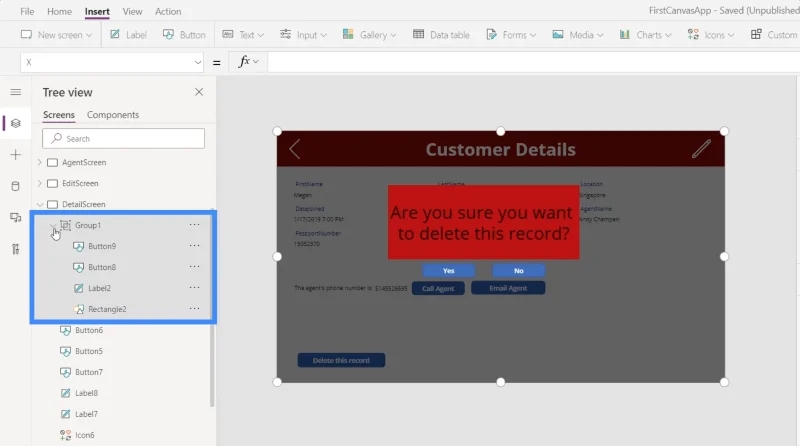Select Label2 in the tree
The height and width of the screenshot is (446, 800).
click(x=99, y=288)
